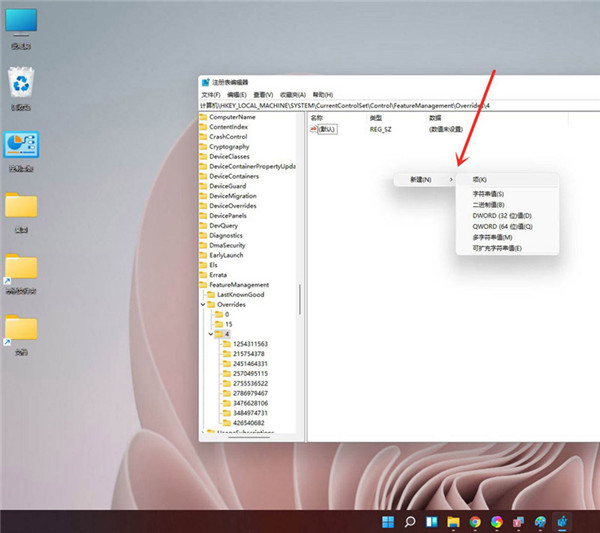The width and height of the screenshot is (600, 533).
Task: Open the 文件(F) menu
Action: point(211,94)
